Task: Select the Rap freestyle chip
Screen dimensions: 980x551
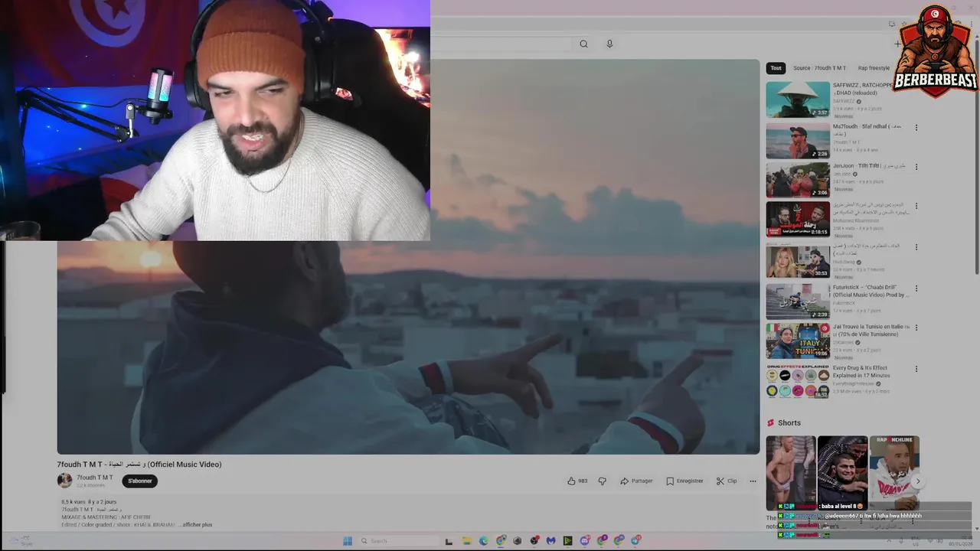Action: pyautogui.click(x=874, y=68)
